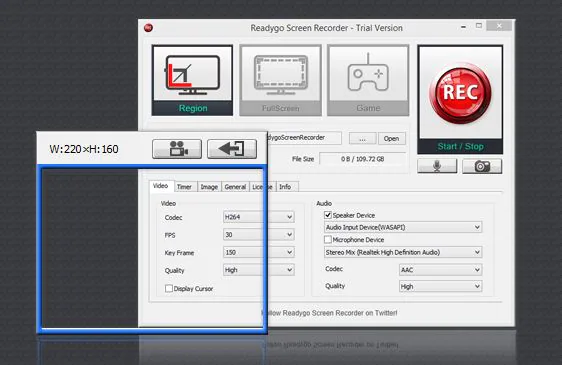This screenshot has height=365, width=562.
Task: Open the Key Frame 150 dropdown
Action: click(259, 252)
